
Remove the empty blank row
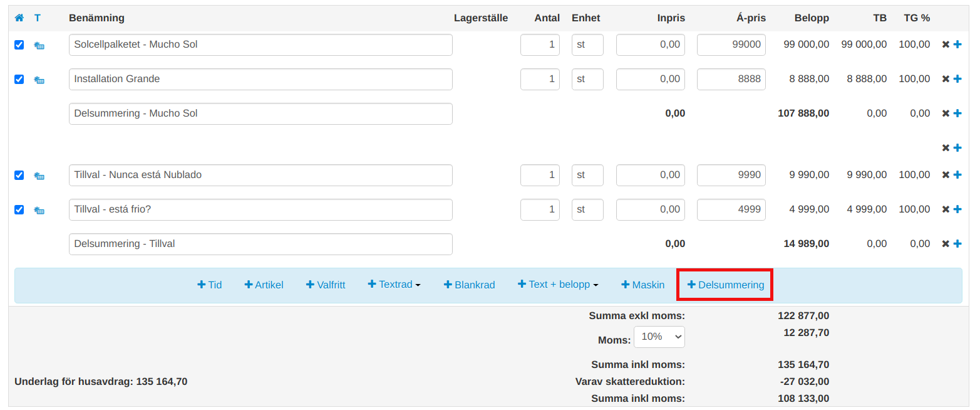[x=946, y=148]
